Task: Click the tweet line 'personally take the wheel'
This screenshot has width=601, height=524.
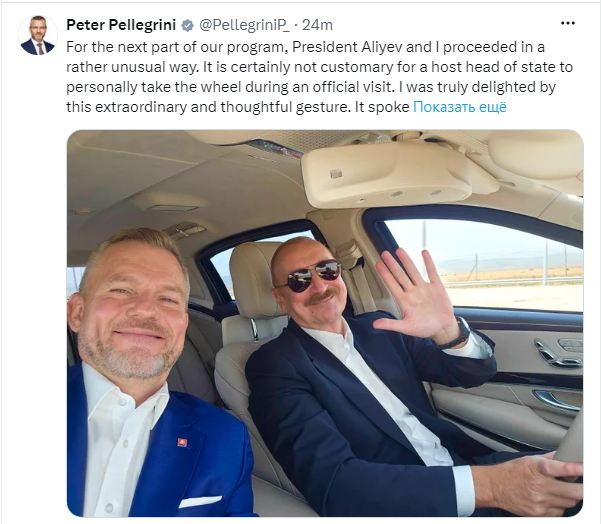Action: click(311, 87)
